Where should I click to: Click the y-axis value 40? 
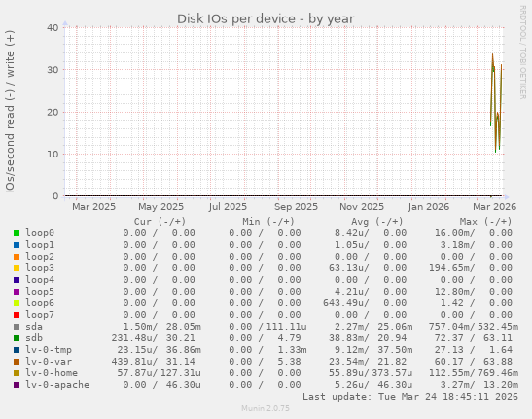click(x=53, y=27)
